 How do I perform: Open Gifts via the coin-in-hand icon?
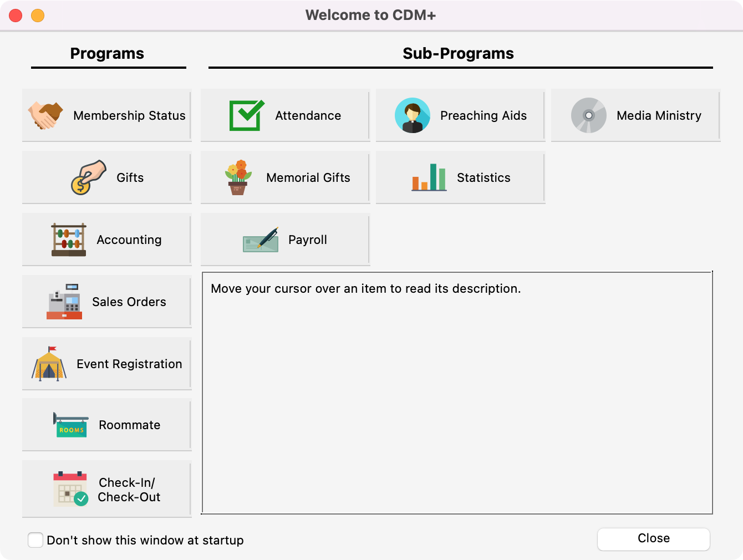coord(88,177)
